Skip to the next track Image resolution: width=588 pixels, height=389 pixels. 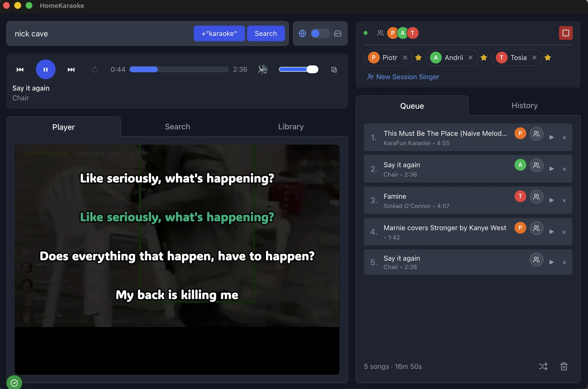(71, 69)
